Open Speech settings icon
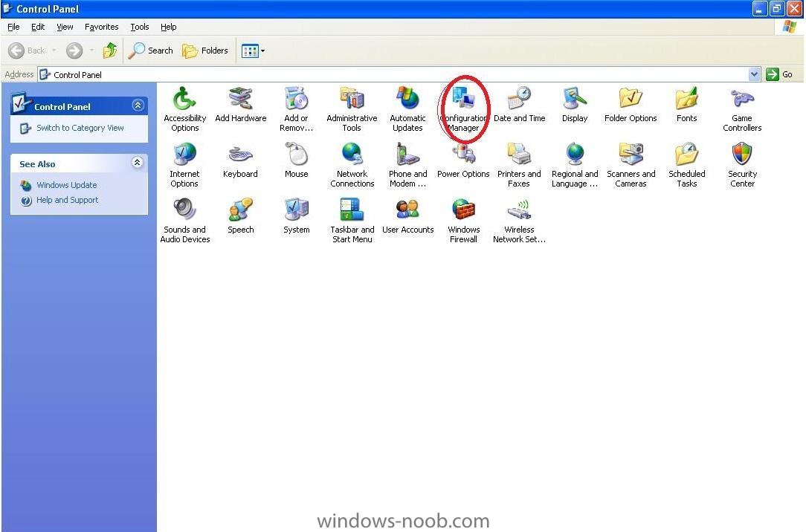Screen dimensions: 806x532 click(x=241, y=216)
